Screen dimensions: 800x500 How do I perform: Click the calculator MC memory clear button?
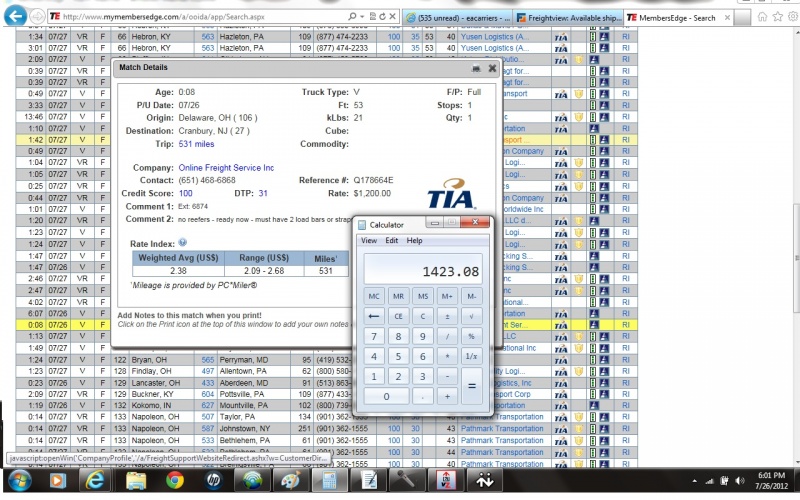click(x=374, y=296)
